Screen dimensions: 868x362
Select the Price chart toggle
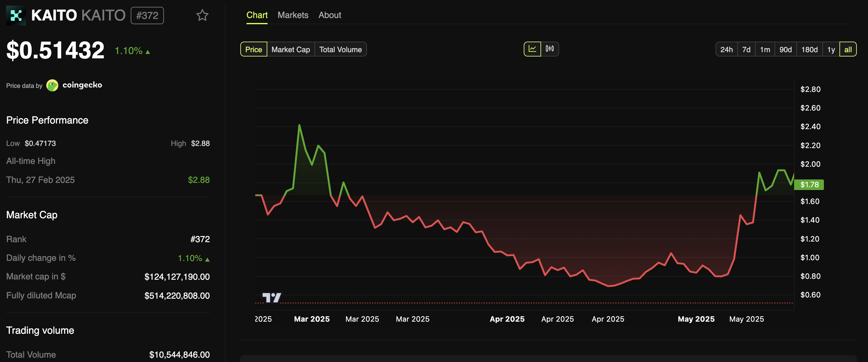point(253,50)
